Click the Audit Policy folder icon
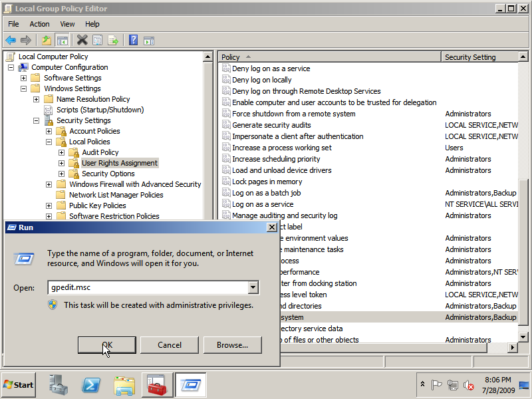Screen dimensions: 532x399 point(74,153)
